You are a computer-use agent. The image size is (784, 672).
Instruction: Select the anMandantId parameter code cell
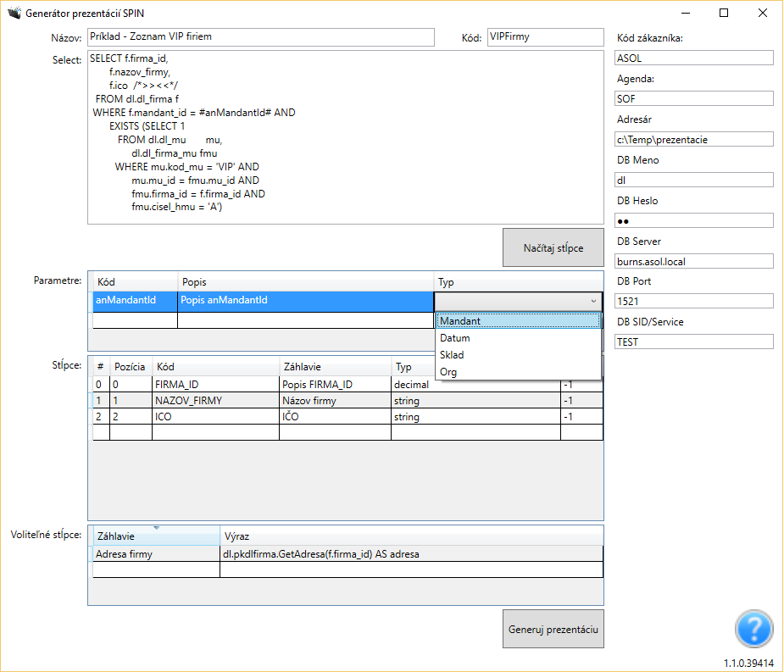(135, 302)
